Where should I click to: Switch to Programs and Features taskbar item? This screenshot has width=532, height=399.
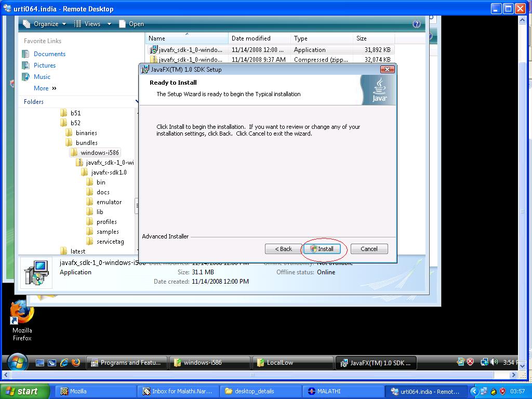[x=128, y=363]
